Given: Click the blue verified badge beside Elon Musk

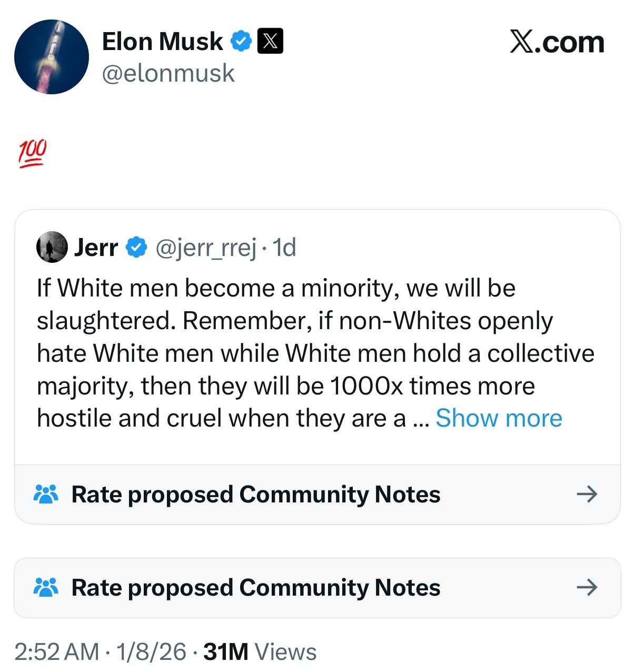Looking at the screenshot, I should (241, 41).
